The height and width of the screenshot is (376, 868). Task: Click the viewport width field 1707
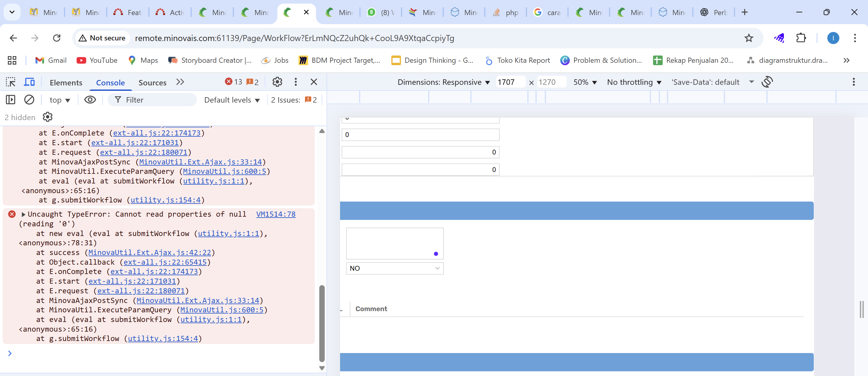click(x=510, y=82)
